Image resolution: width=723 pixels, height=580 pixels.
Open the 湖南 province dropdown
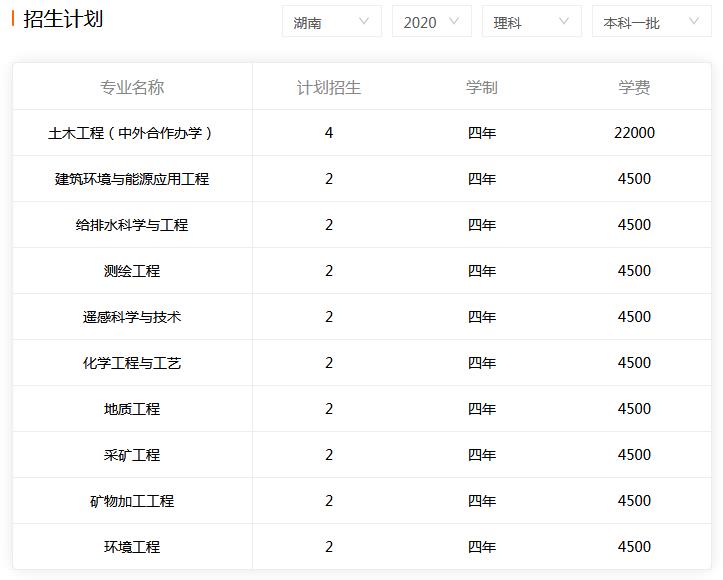[332, 22]
